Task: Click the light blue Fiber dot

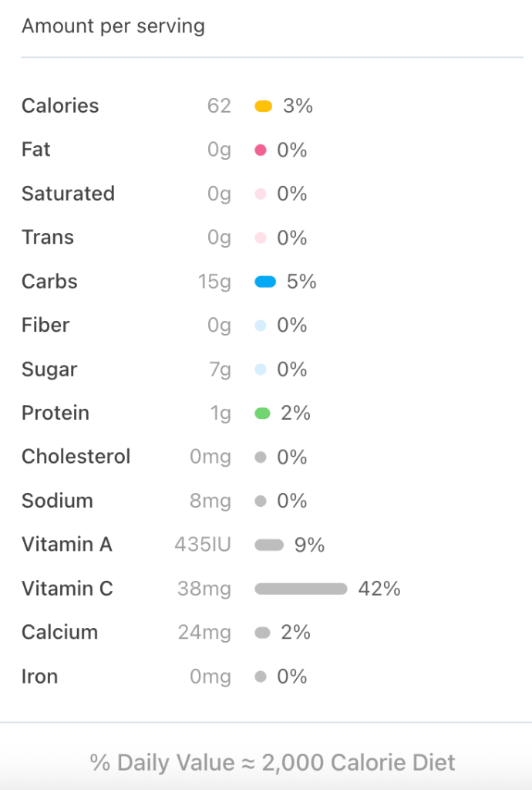Action: (261, 326)
